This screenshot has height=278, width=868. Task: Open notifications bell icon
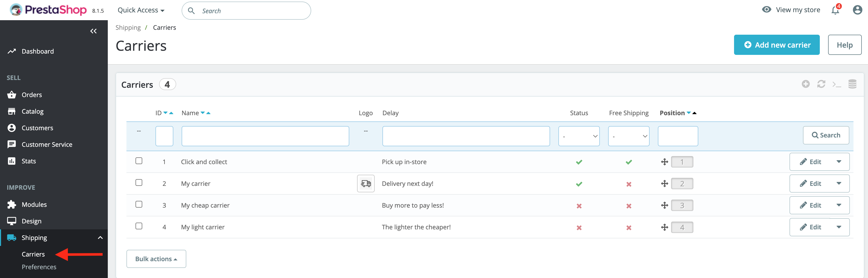click(835, 10)
